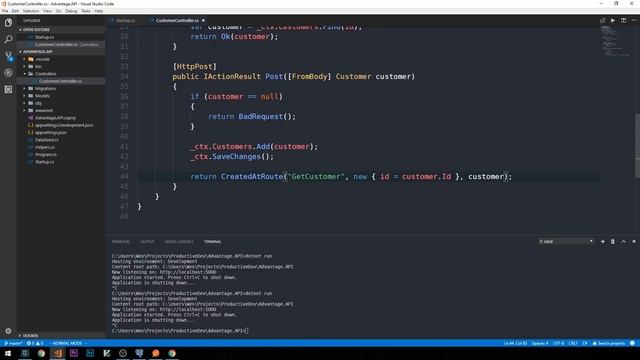Expand the Docker section
This screenshot has width=640, height=360.
point(61,336)
